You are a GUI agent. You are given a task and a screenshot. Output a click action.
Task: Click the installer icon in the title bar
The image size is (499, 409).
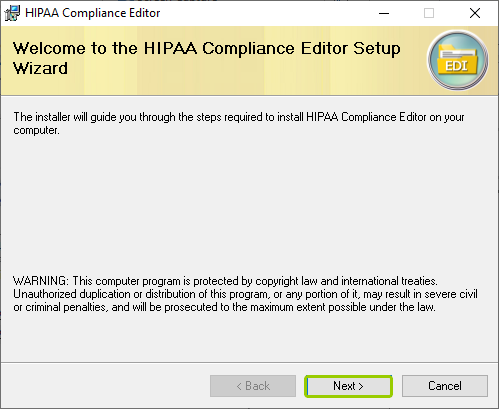point(12,13)
